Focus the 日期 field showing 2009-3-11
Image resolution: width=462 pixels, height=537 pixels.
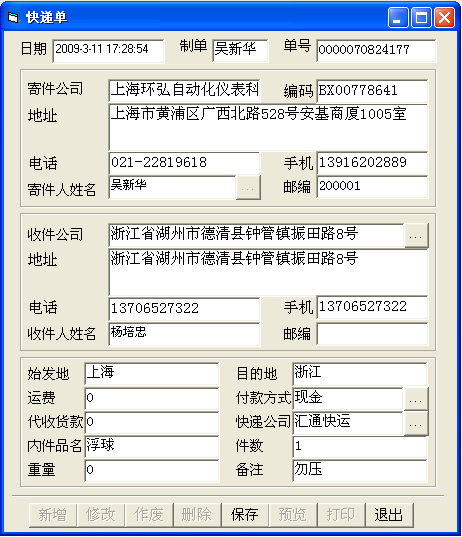108,51
